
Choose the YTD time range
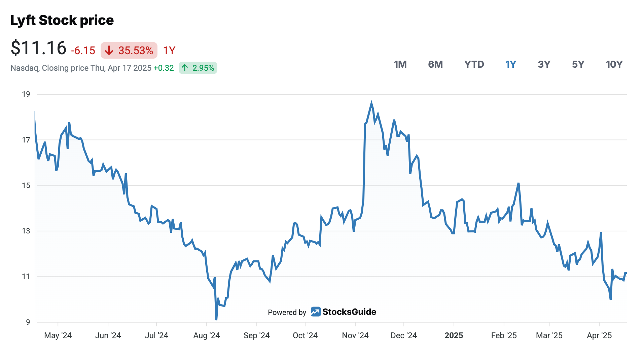[474, 64]
